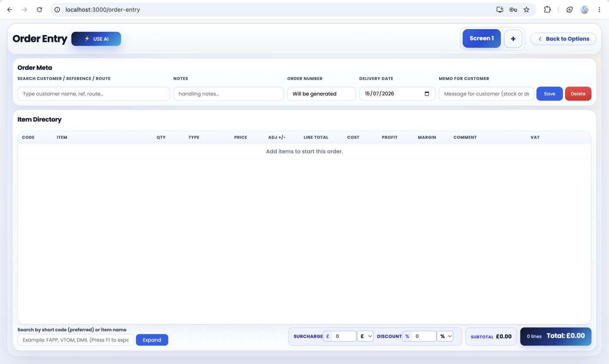The image size is (609, 364).
Task: Click the browser forward arrow
Action: (24, 10)
